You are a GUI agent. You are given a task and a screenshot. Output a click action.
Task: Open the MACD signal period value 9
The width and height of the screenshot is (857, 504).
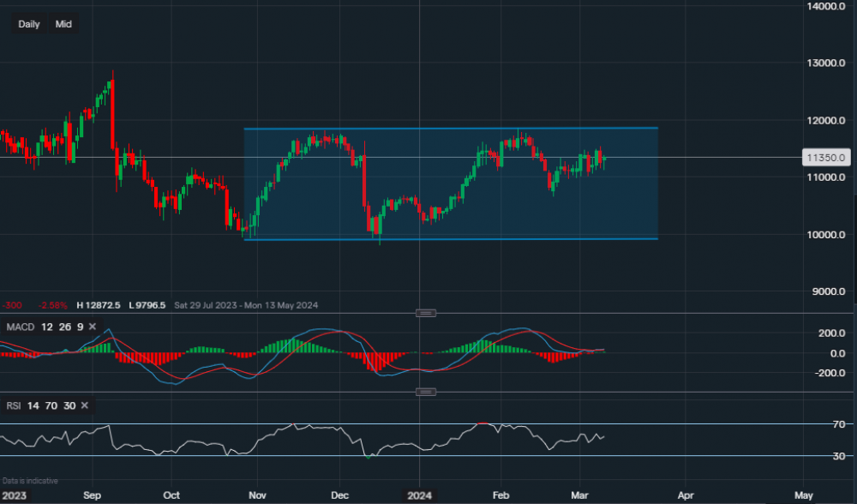(x=80, y=327)
